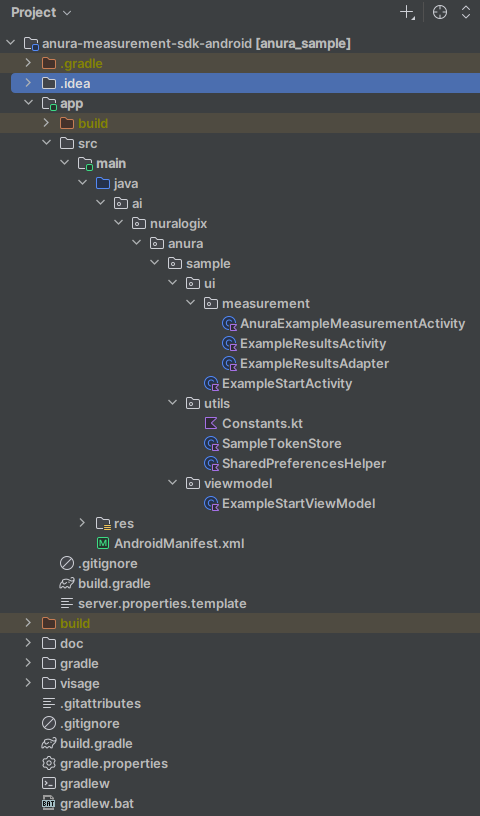Select the AnuraExampleMeasurementActivity file name

[352, 324]
